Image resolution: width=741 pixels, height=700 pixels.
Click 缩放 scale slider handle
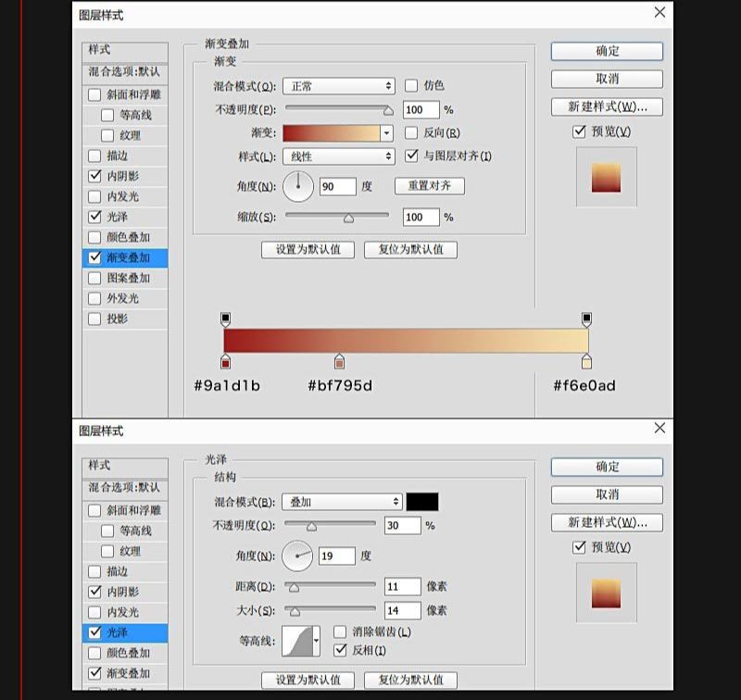(348, 219)
